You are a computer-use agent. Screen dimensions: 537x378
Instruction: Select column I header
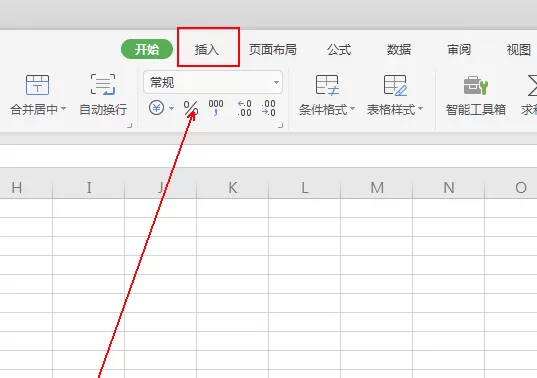pyautogui.click(x=89, y=188)
